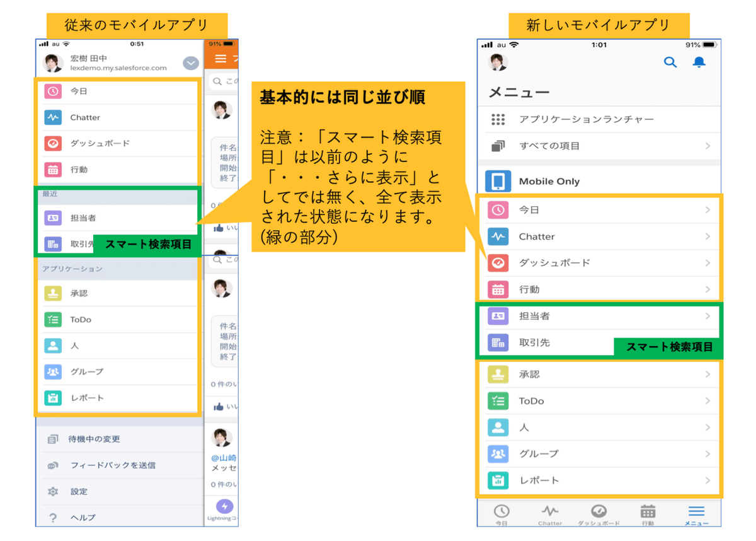The image size is (756, 541).
Task: Tap the chevron on 今日 row in new app
Action: (708, 210)
